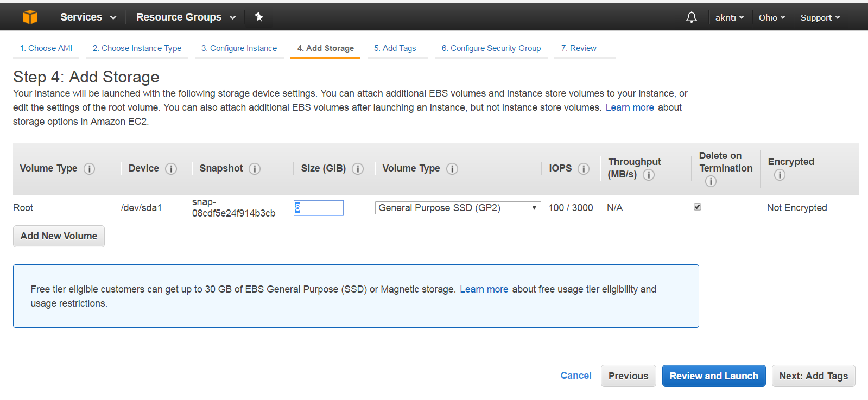Click the Root volume type cell
The width and height of the screenshot is (868, 400).
(23, 208)
